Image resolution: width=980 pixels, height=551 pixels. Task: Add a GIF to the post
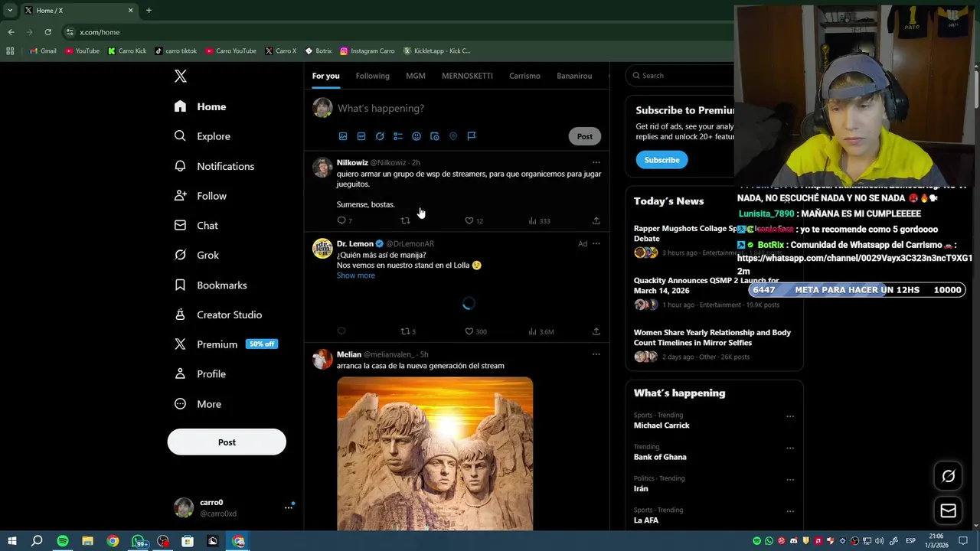click(x=361, y=136)
